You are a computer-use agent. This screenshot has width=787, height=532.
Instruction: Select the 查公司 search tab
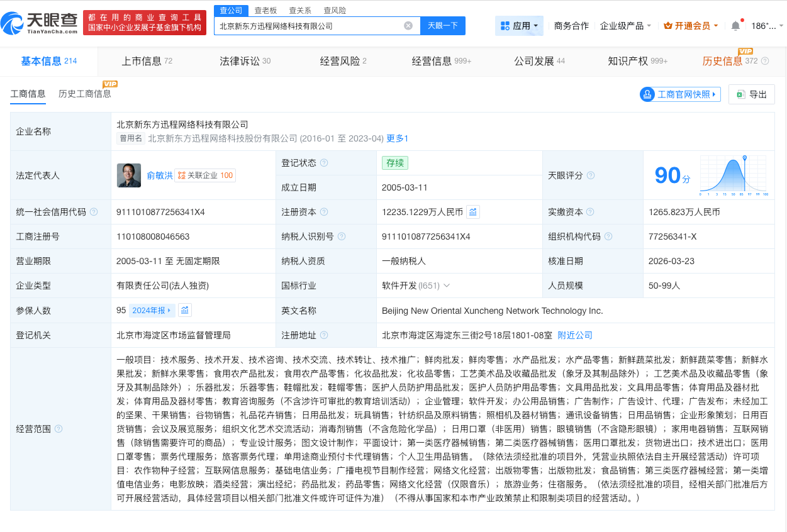coord(231,10)
